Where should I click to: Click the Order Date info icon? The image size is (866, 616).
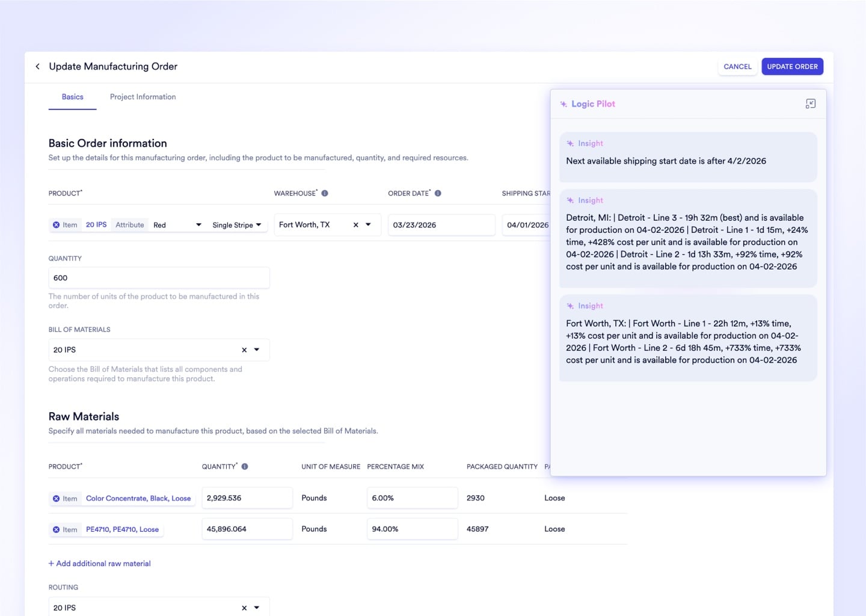click(438, 193)
